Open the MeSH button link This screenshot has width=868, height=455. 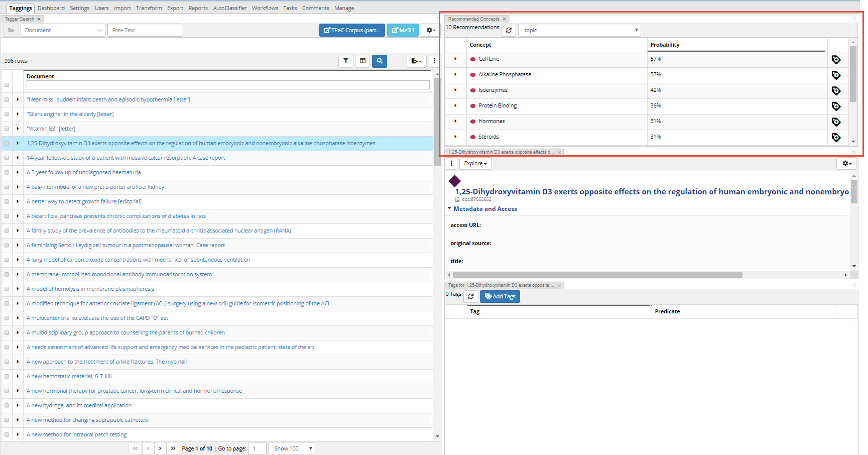click(x=403, y=30)
